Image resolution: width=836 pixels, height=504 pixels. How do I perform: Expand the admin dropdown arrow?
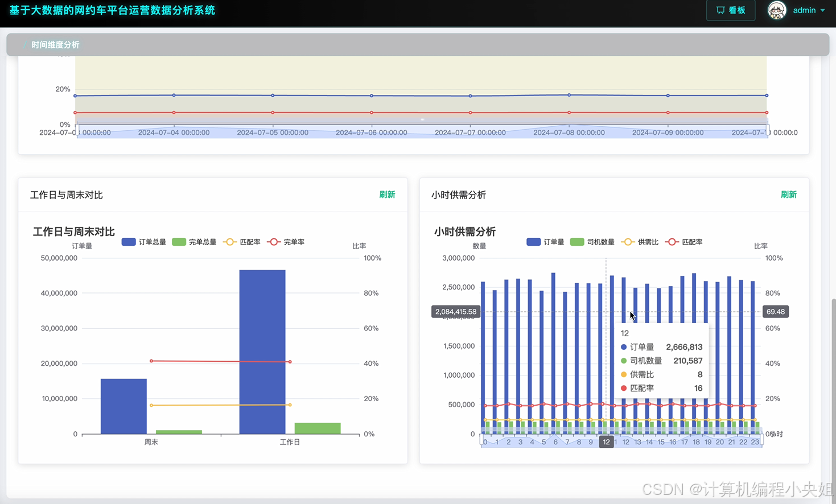[x=823, y=10]
